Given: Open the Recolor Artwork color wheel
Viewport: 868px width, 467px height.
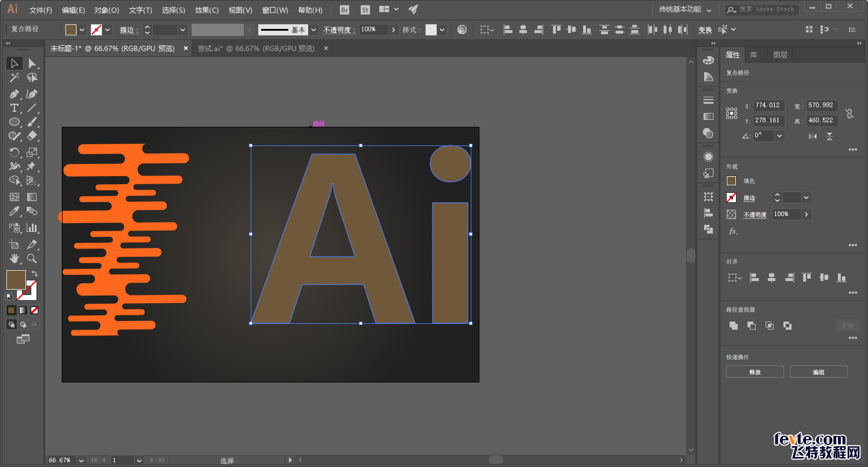Looking at the screenshot, I should click(x=462, y=30).
